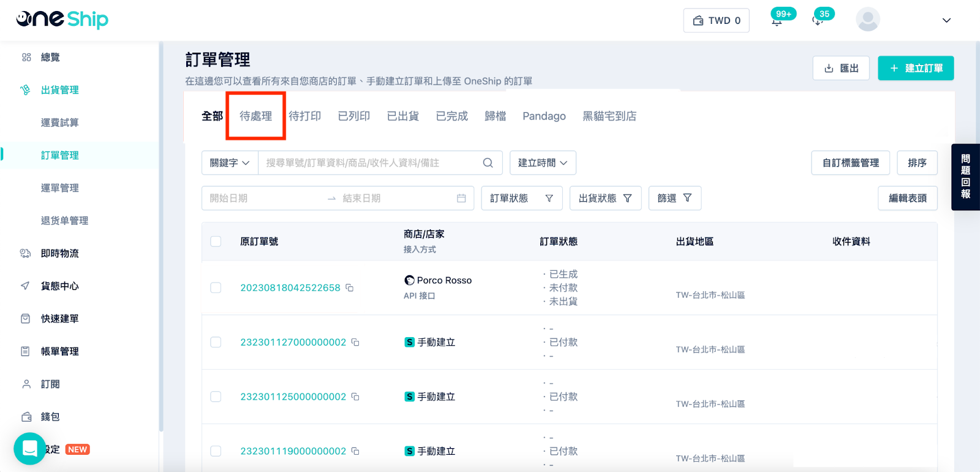Viewport: 980px width, 472px height.
Task: Click the 開始日期 start date field
Action: (x=263, y=198)
